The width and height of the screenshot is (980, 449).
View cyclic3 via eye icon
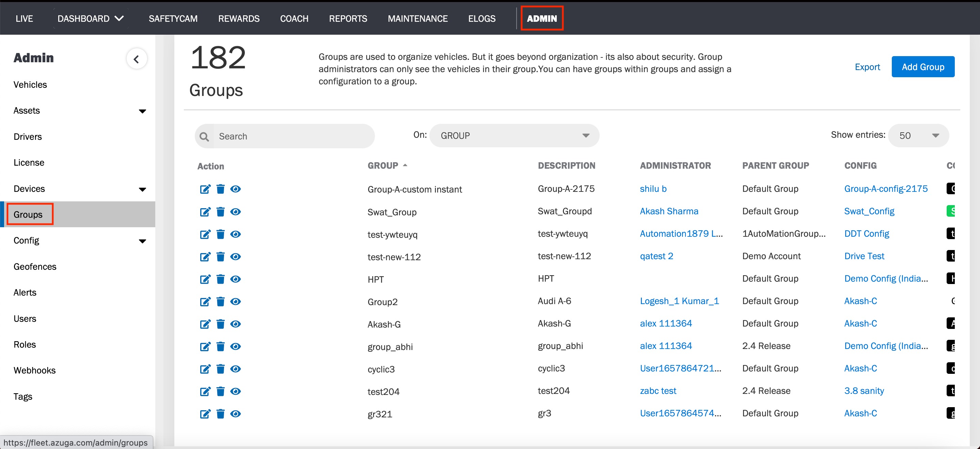click(236, 368)
